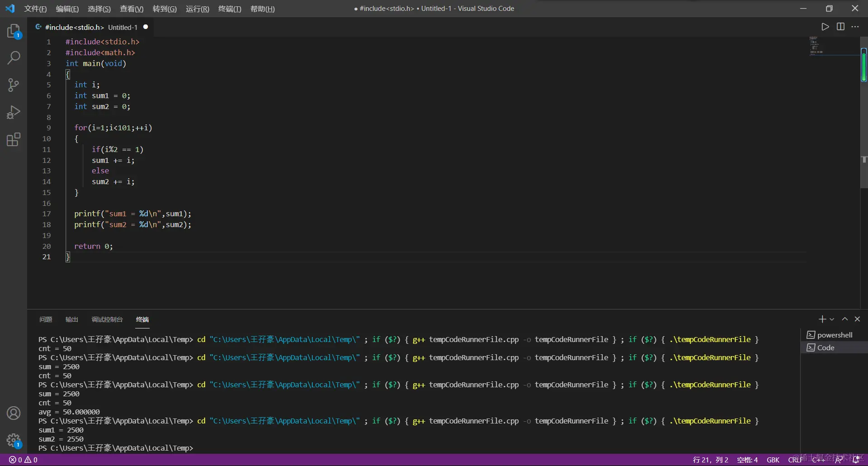
Task: Click line number 9 in the gutter
Action: (49, 128)
